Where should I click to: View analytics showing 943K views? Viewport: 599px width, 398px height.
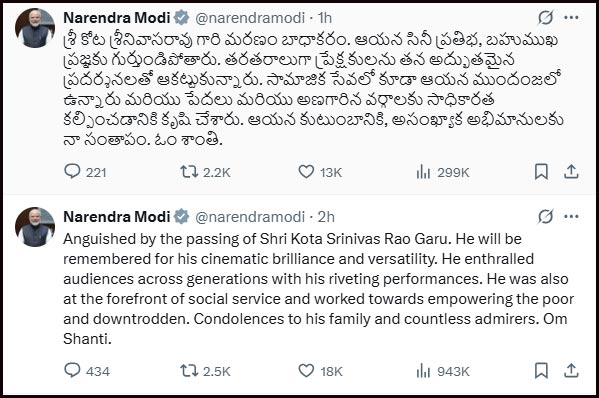pyautogui.click(x=442, y=371)
